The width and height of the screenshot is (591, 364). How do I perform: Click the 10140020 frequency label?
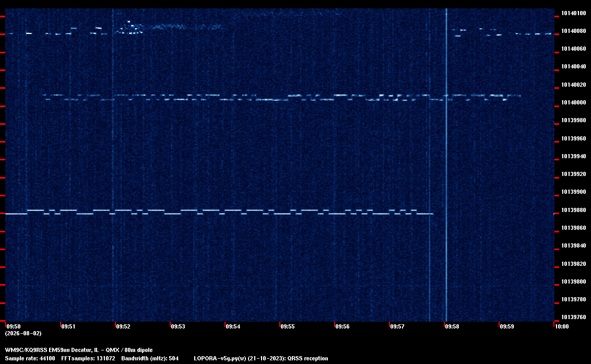pos(574,85)
